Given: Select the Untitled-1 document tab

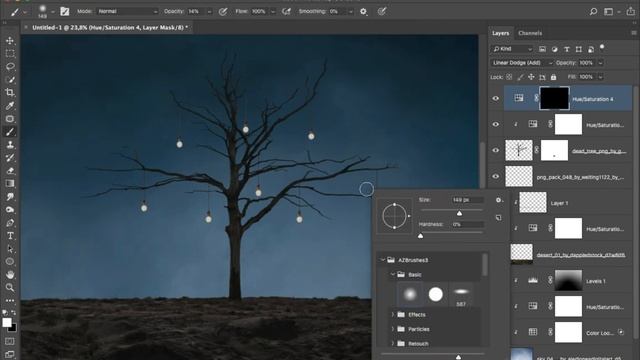Looking at the screenshot, I should coord(110,27).
